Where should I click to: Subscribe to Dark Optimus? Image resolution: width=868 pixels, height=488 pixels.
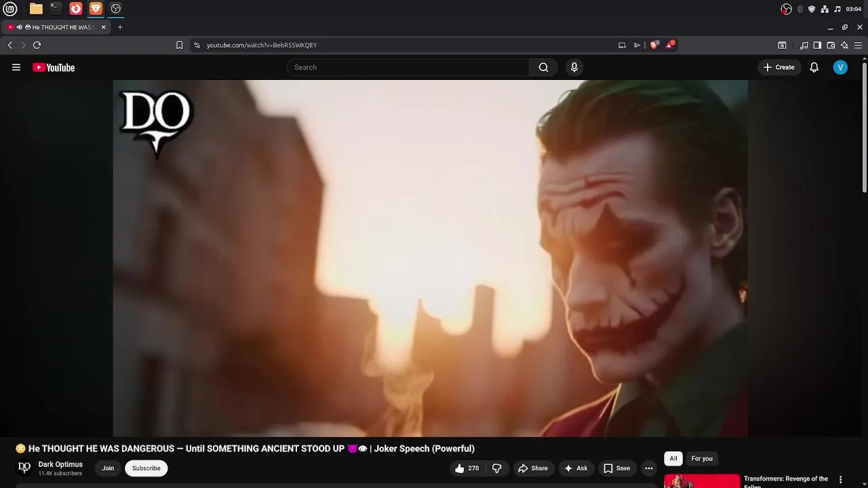146,468
